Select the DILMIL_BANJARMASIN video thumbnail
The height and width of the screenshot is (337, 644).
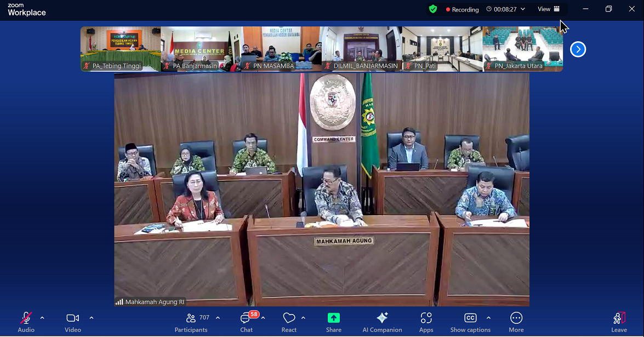362,49
